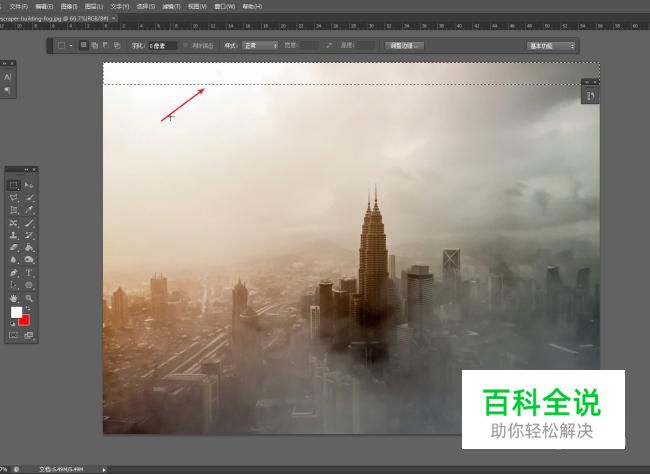Select the Magic Wand tool
Image resolution: width=650 pixels, height=474 pixels.
(x=29, y=197)
